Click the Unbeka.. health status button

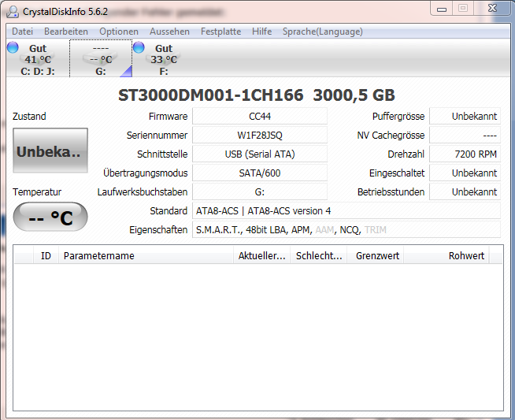click(50, 151)
